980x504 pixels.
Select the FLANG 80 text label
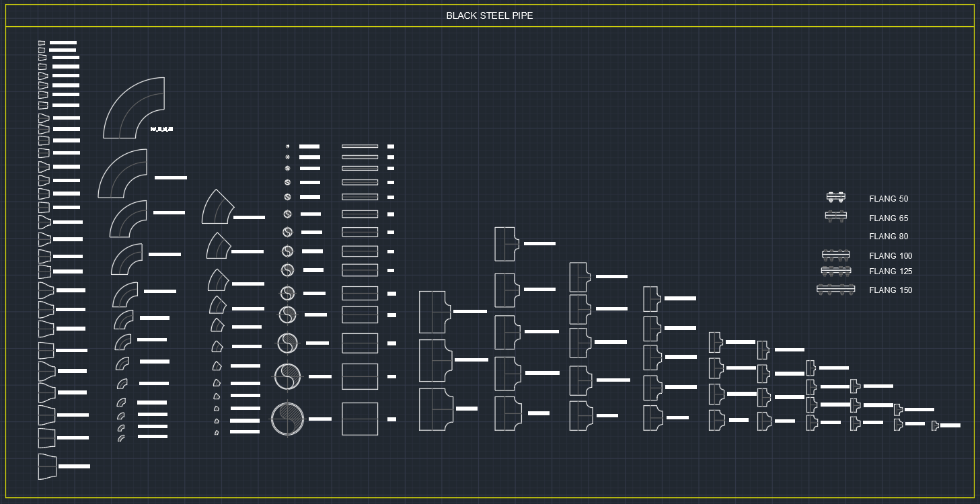(x=889, y=237)
